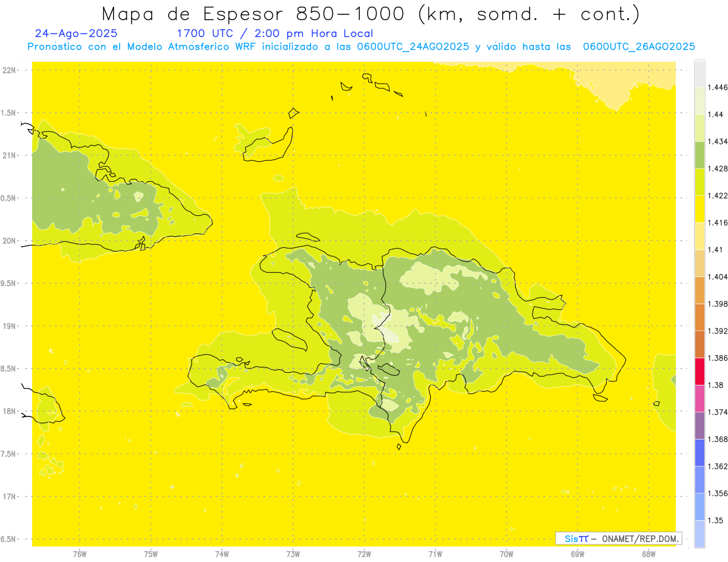Click the 21N latitude label

tap(10, 155)
